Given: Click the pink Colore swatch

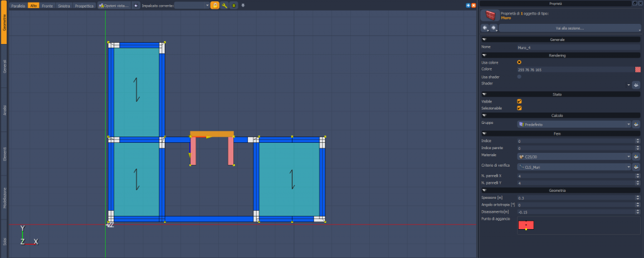Looking at the screenshot, I should [x=637, y=69].
